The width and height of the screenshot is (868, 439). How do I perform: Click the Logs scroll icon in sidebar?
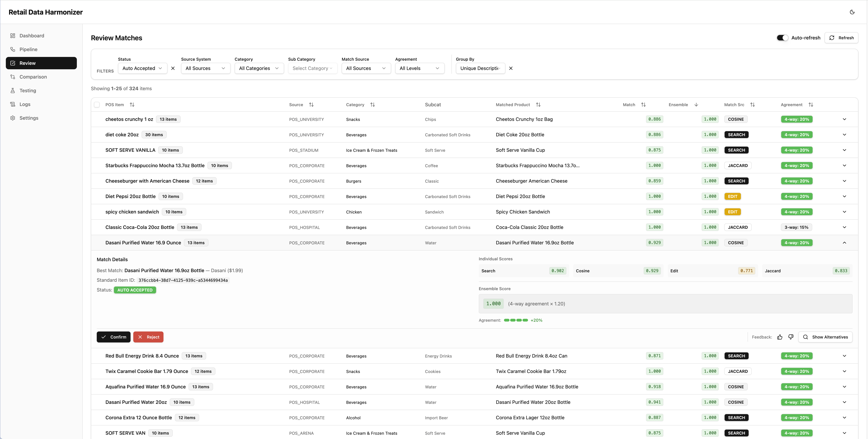tap(13, 104)
